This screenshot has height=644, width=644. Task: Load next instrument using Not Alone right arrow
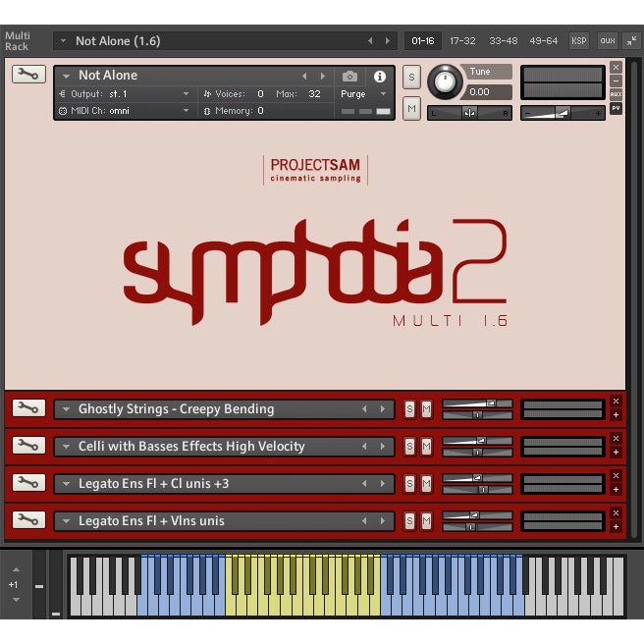coord(323,76)
